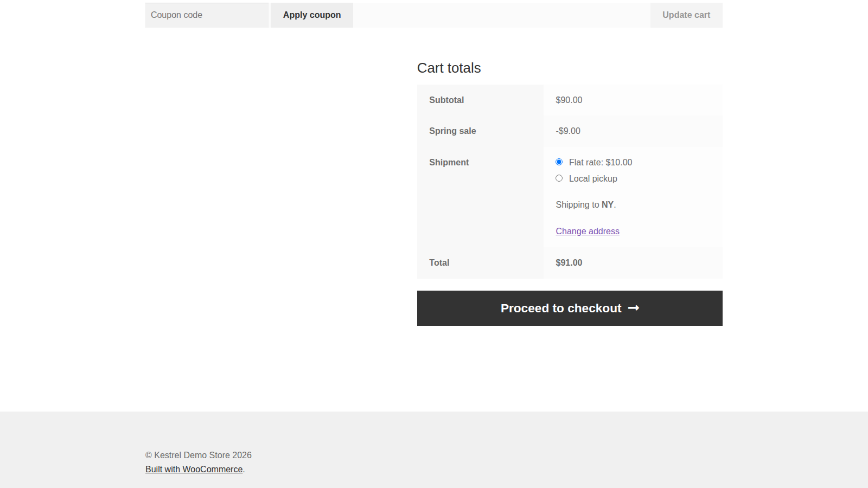Follow the Built with WooCommerce link

click(194, 469)
